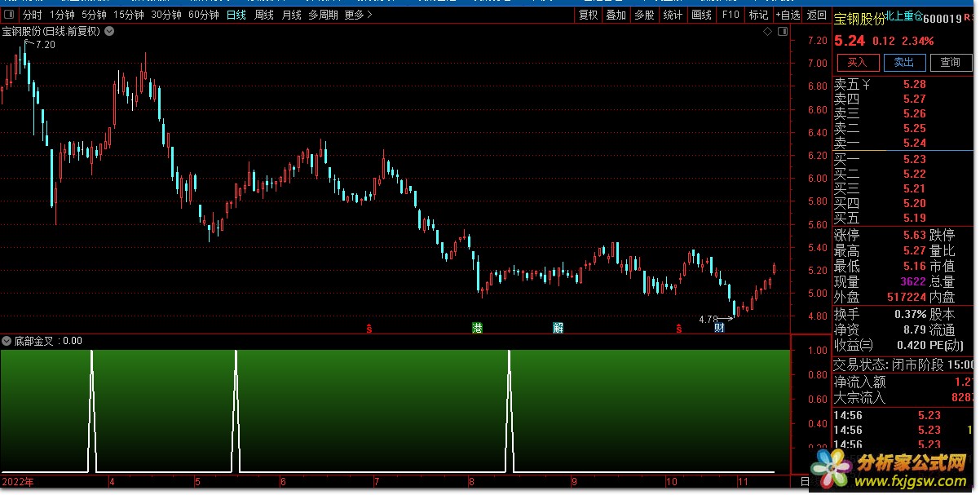Click the blue 卖出 sell button
980x495 pixels.
click(904, 62)
